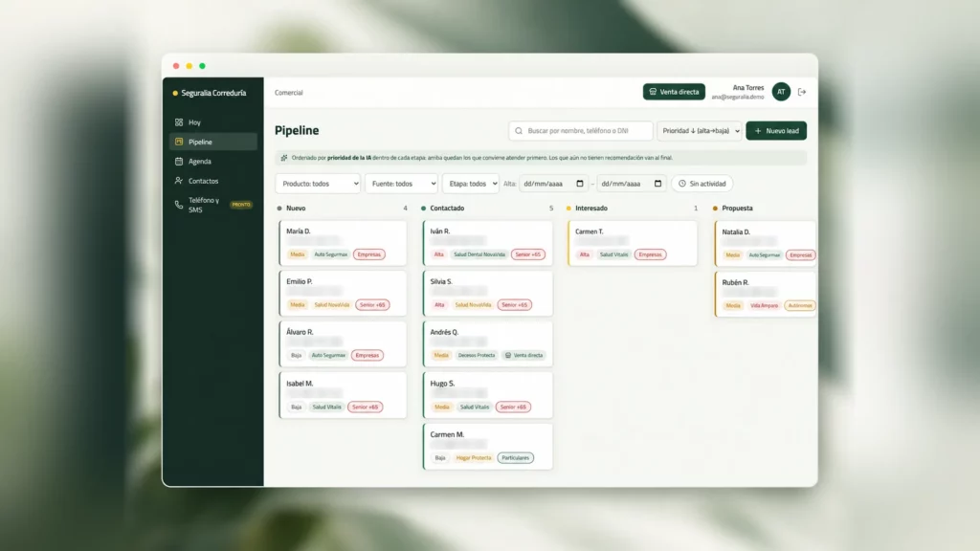
Task: Toggle the Sin actividad filter
Action: pos(702,184)
